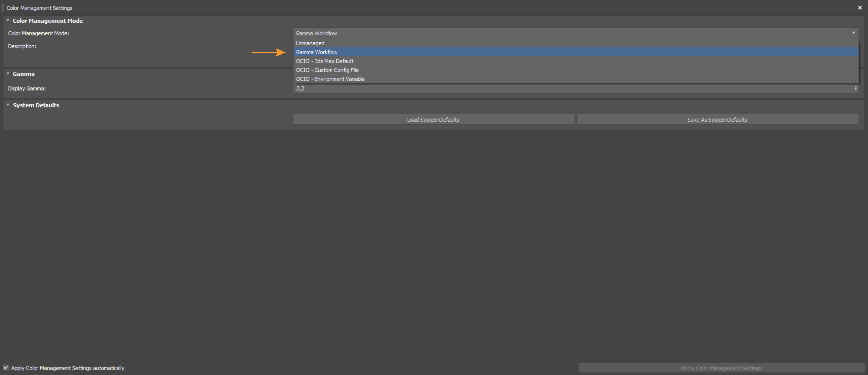Image resolution: width=868 pixels, height=375 pixels.
Task: Select OCIO - 3ds Max Default option
Action: (x=325, y=61)
